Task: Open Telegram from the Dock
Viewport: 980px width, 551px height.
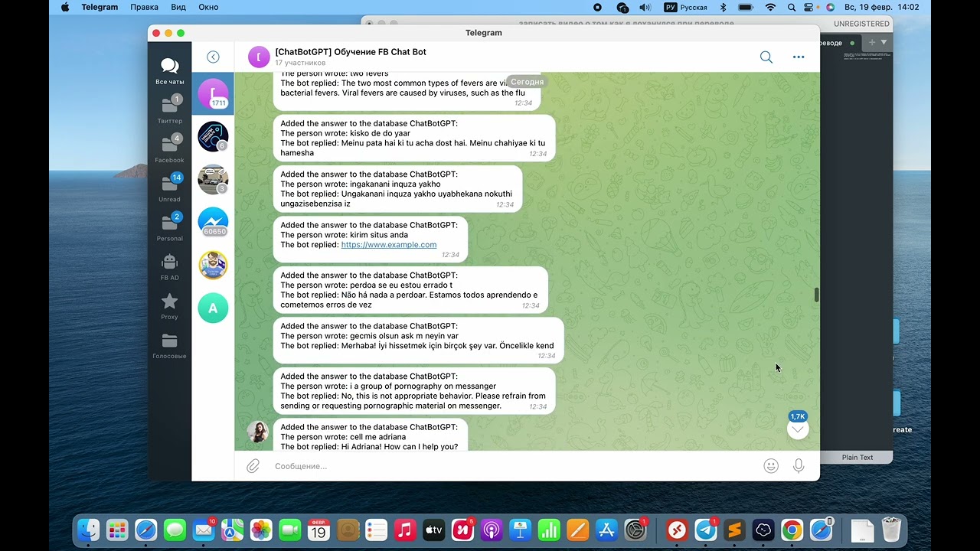Action: click(706, 530)
